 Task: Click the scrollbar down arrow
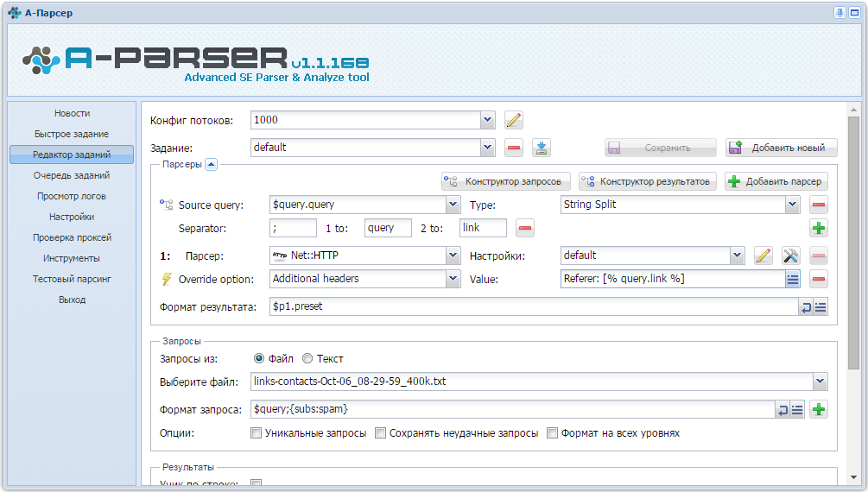point(853,477)
